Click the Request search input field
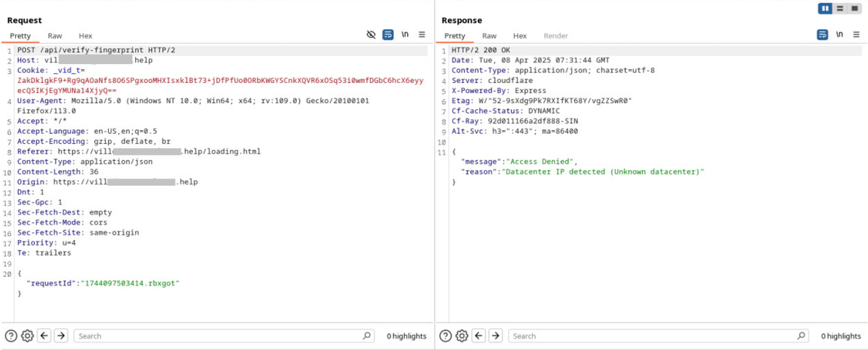The height and width of the screenshot is (350, 868). coord(217,336)
